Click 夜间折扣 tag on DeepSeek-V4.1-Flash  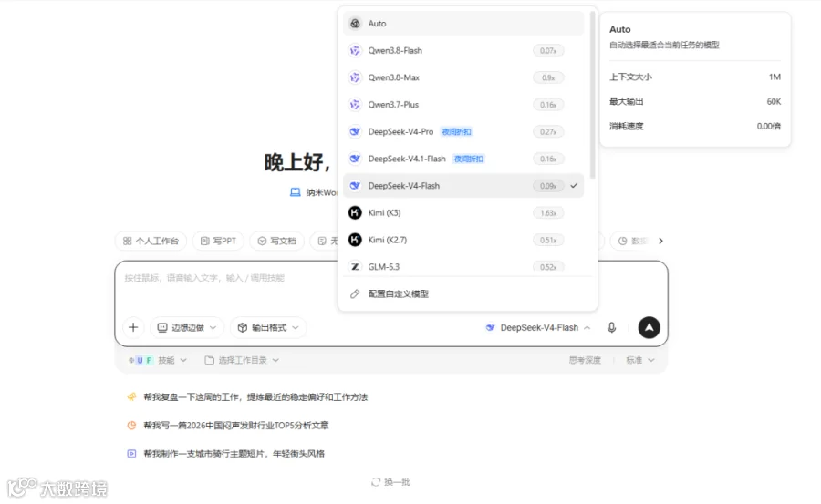tap(469, 159)
